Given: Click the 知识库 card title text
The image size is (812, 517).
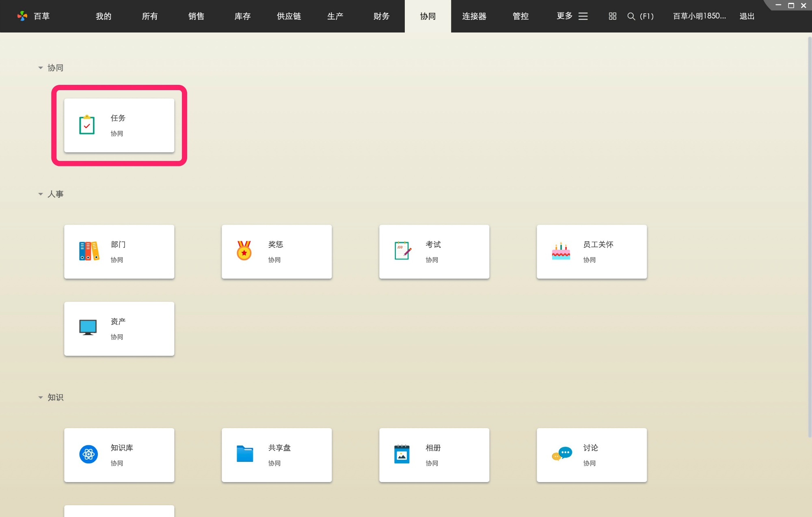Looking at the screenshot, I should pos(122,448).
